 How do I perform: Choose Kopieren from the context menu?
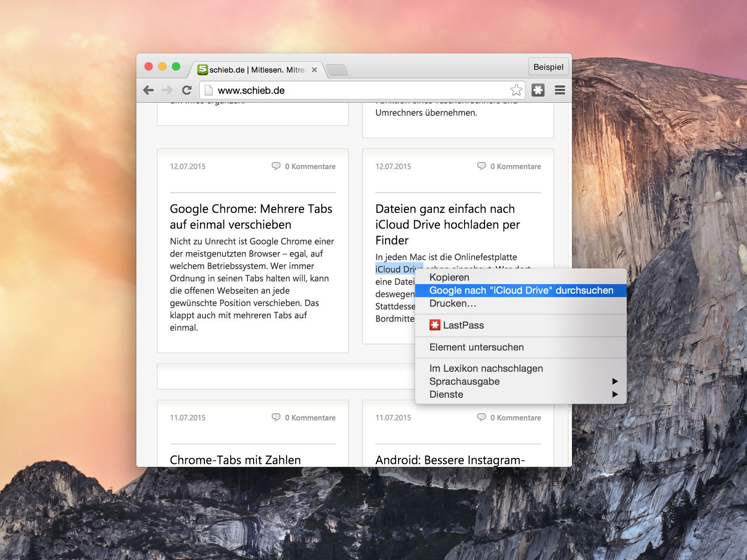[x=521, y=277]
